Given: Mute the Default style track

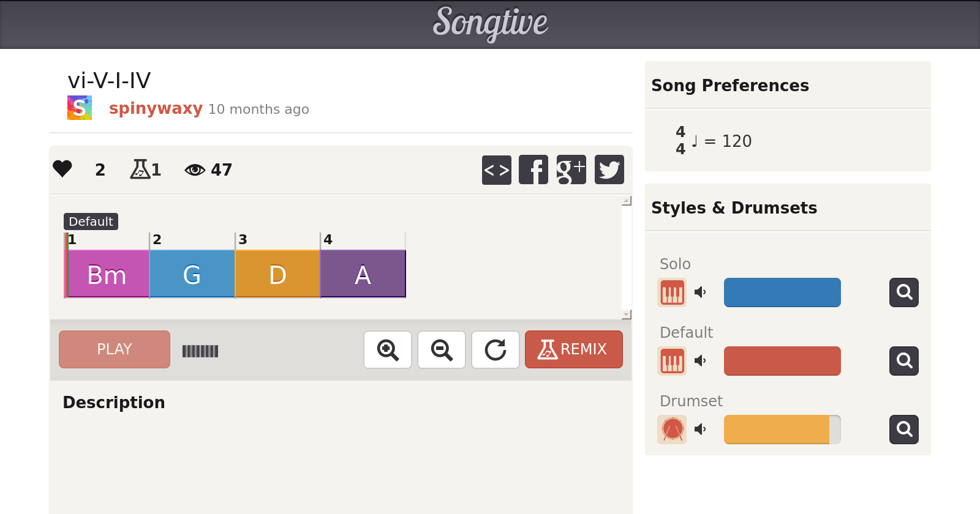Looking at the screenshot, I should (700, 361).
